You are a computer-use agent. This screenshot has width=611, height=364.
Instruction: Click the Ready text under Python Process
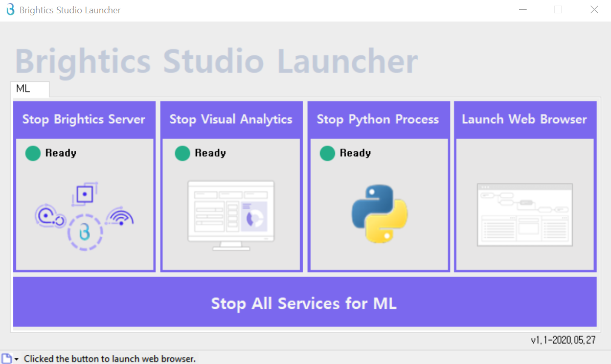point(355,153)
